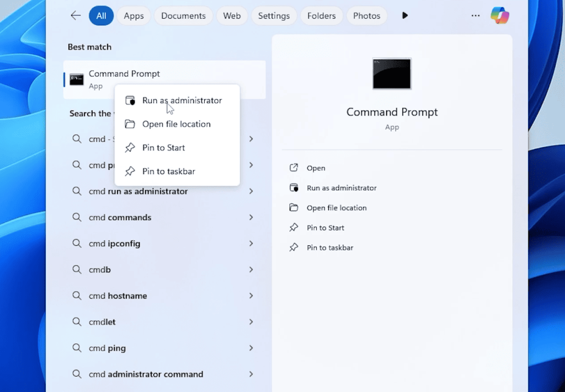Expand the cmd commands suggestion chevron
The image size is (565, 392).
pyautogui.click(x=251, y=217)
